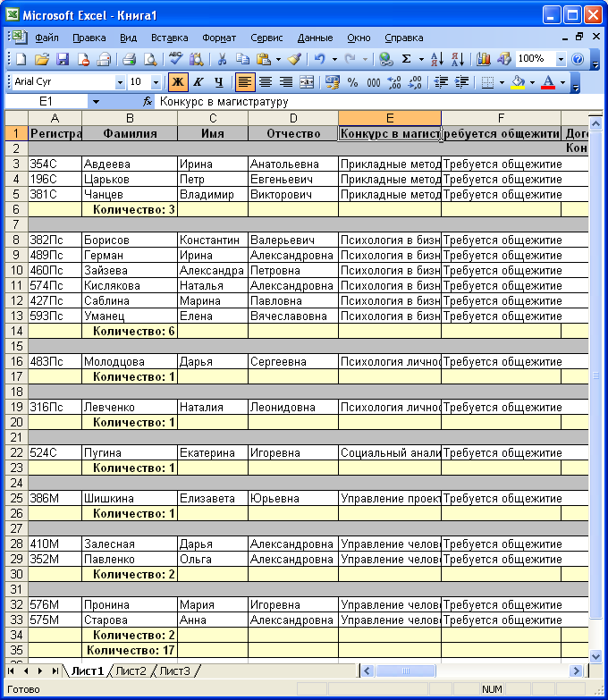Click the Save floppy disk icon
Viewport: 608px width, 700px height.
(x=63, y=59)
